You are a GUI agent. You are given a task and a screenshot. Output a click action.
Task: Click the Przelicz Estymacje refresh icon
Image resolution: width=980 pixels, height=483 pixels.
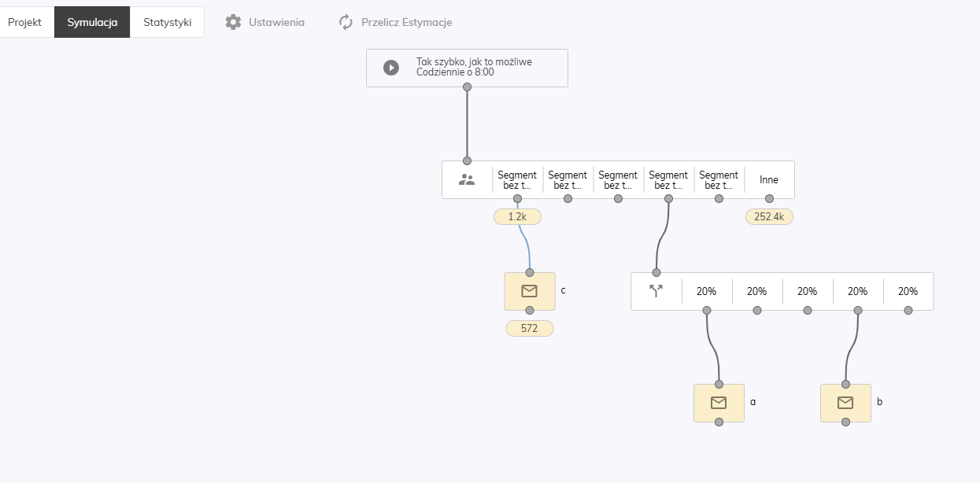pos(346,22)
